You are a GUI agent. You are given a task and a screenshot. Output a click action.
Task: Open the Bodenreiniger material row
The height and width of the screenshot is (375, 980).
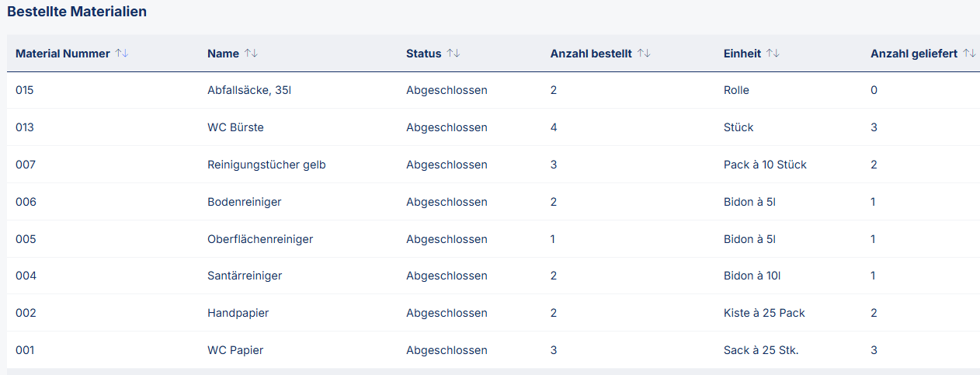244,202
